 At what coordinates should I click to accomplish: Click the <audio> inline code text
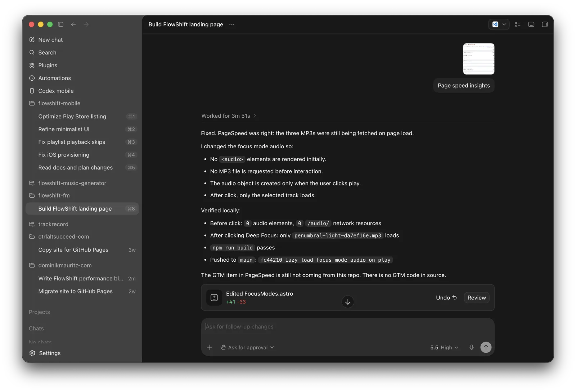point(232,159)
